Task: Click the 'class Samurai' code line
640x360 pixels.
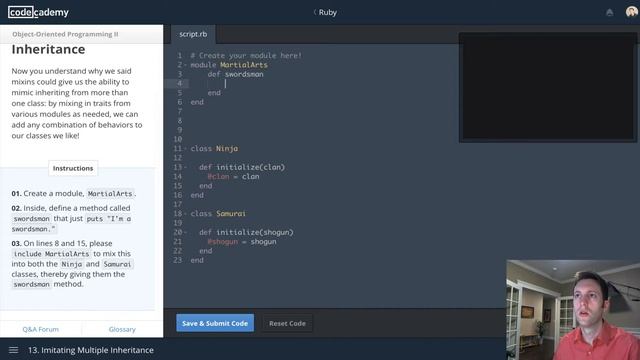Action: click(x=218, y=213)
